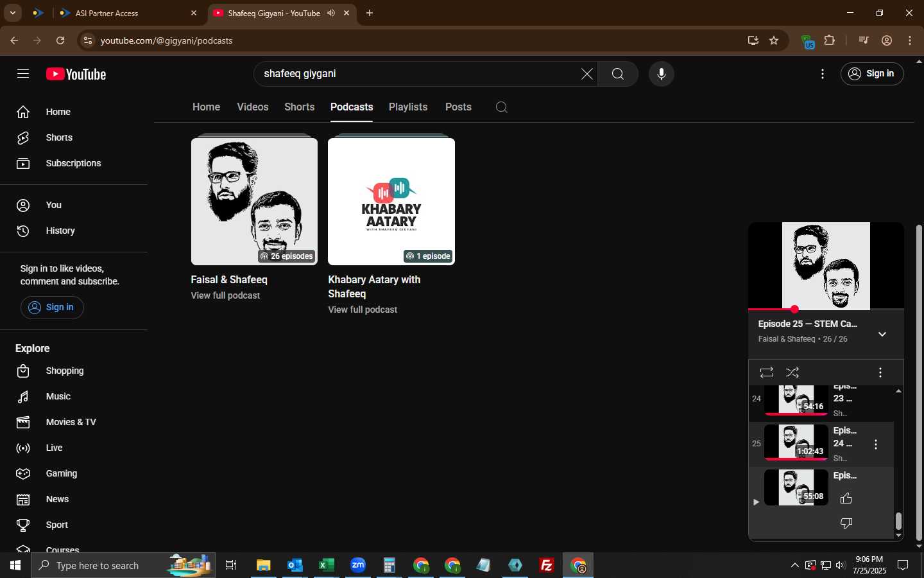The width and height of the screenshot is (924, 578).
Task: Open Subscriptions in the left sidebar
Action: coord(74,163)
